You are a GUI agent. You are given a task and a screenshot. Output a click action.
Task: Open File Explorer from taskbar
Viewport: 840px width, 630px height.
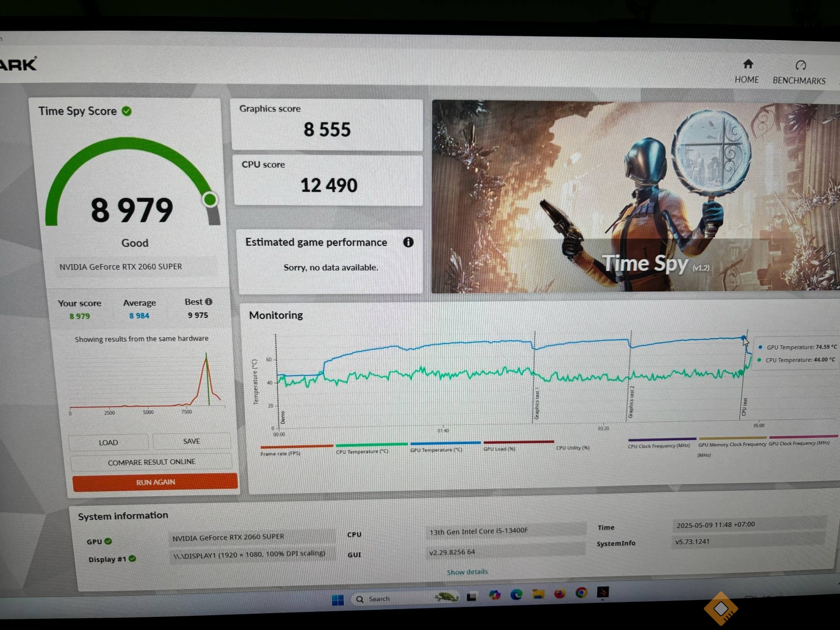click(538, 593)
